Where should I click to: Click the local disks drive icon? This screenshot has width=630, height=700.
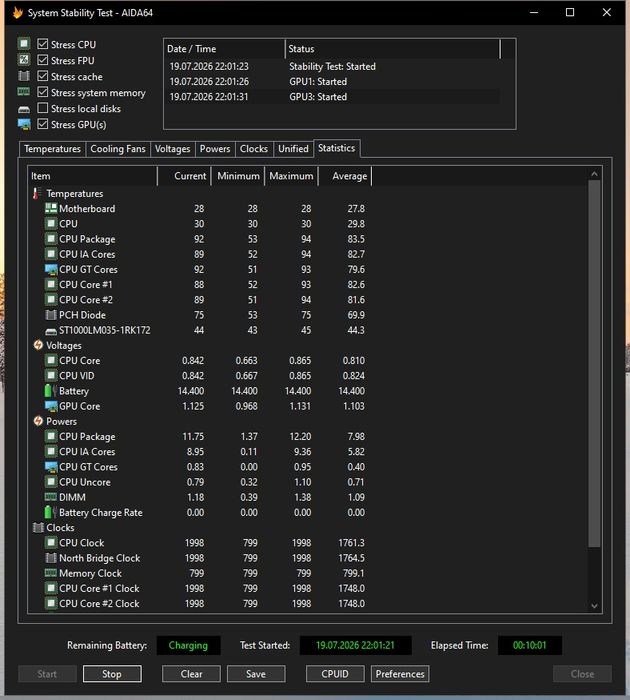[24, 109]
